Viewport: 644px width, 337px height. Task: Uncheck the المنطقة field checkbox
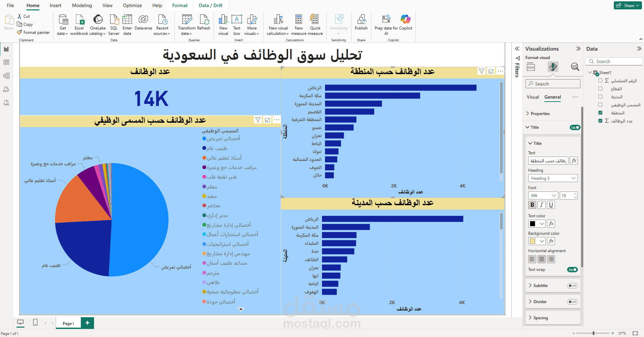pos(600,113)
